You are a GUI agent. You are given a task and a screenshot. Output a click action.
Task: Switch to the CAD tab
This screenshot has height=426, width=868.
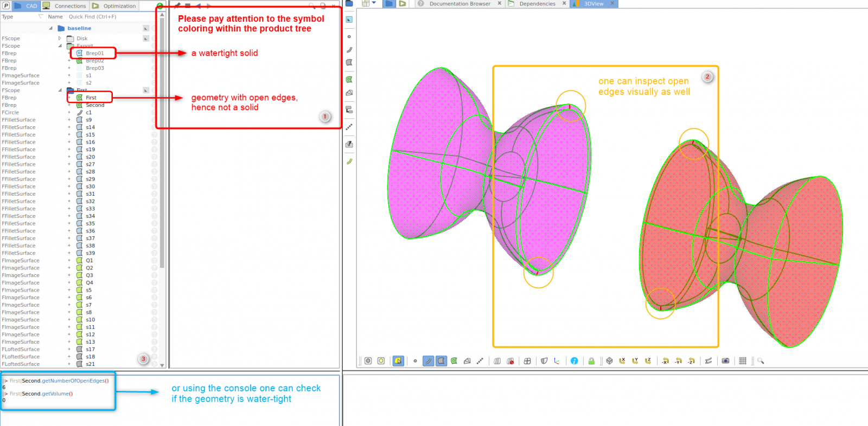(x=26, y=6)
